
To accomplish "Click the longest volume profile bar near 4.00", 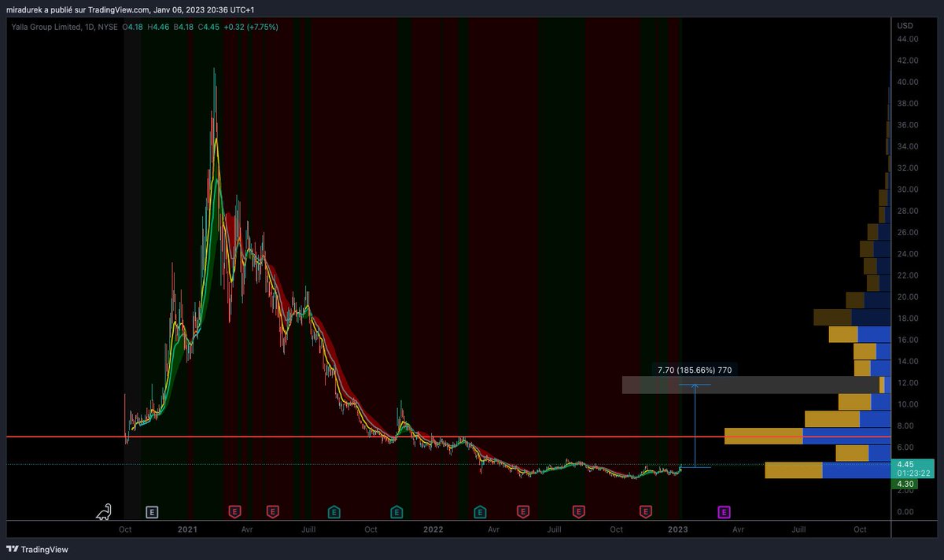I will (x=828, y=470).
